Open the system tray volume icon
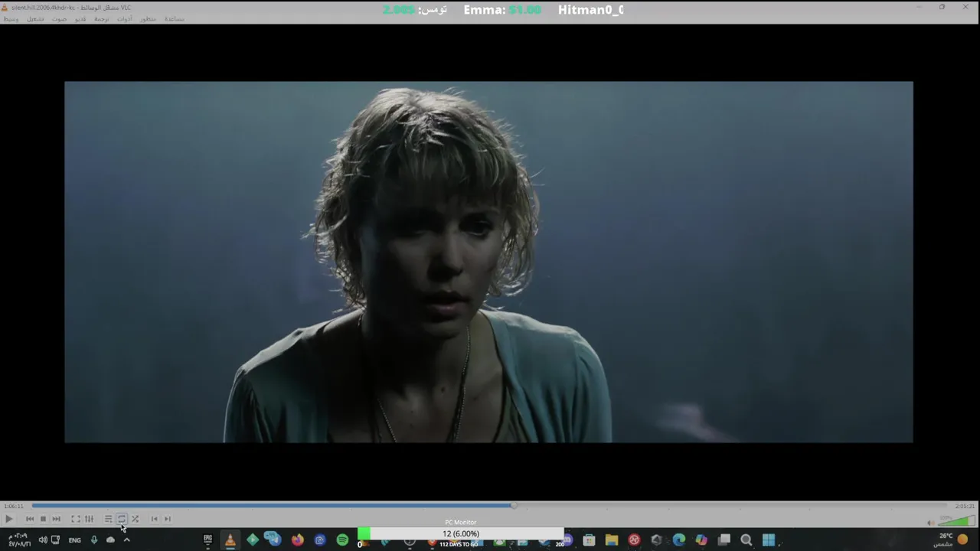980x551 pixels. click(x=43, y=540)
